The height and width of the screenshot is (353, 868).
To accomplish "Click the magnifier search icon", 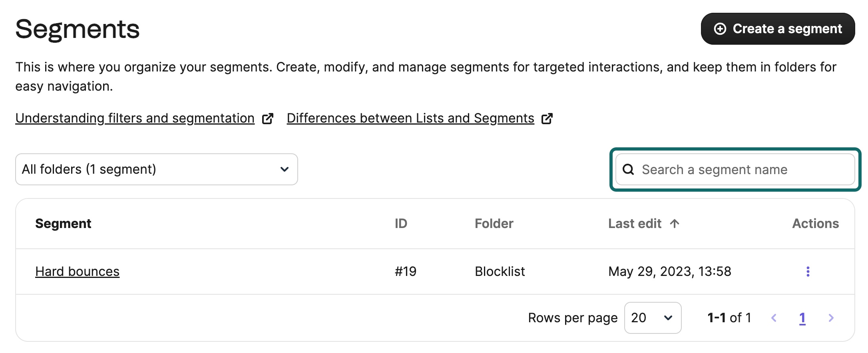I will [628, 170].
